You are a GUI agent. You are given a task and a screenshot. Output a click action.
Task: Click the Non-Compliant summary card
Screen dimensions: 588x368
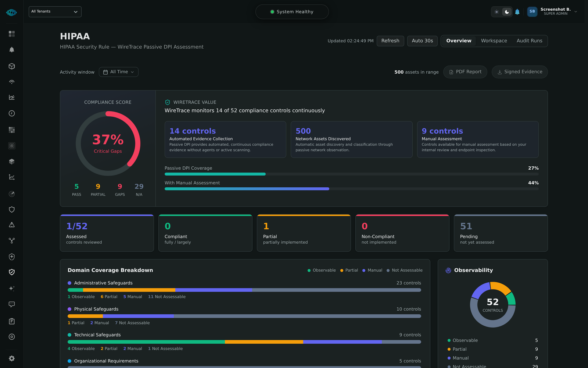tap(402, 233)
